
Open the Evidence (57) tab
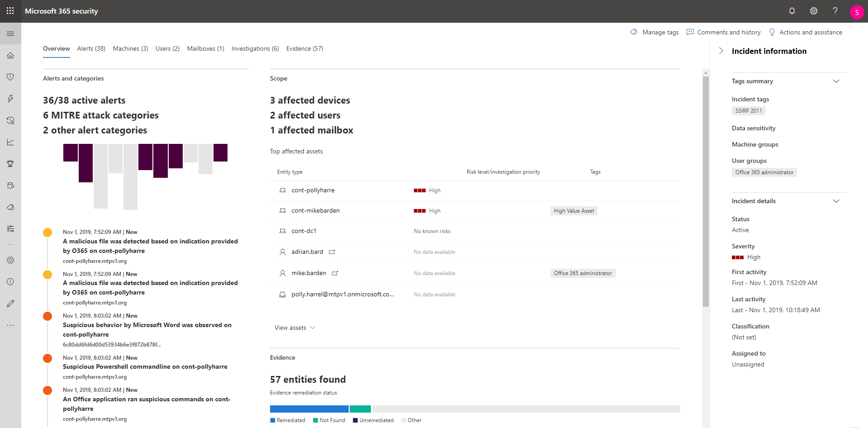(304, 48)
